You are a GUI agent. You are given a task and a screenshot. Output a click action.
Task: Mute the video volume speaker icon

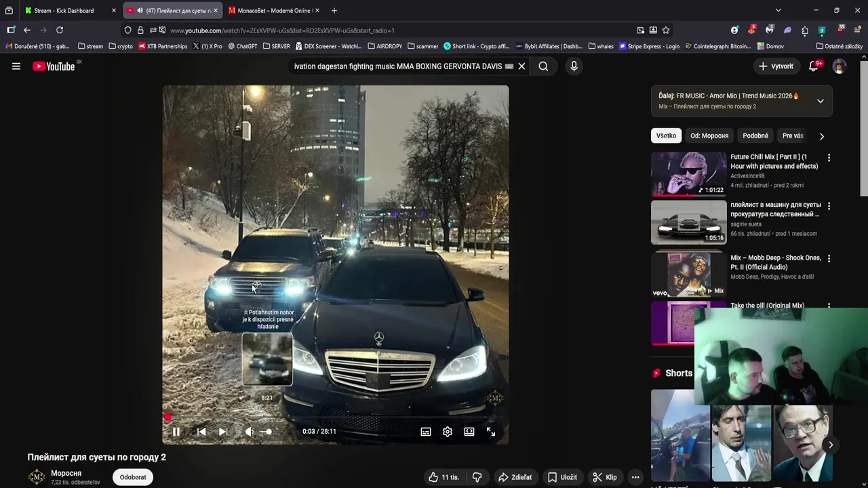pyautogui.click(x=249, y=432)
